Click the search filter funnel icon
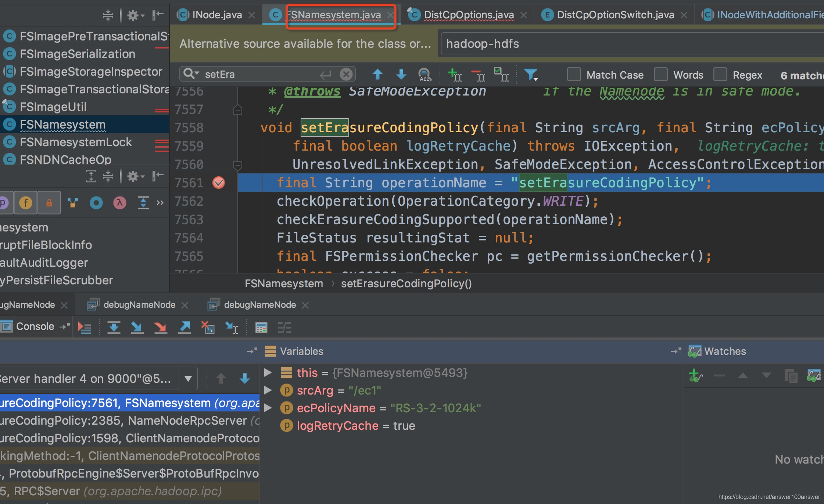The height and width of the screenshot is (504, 824). pyautogui.click(x=531, y=75)
